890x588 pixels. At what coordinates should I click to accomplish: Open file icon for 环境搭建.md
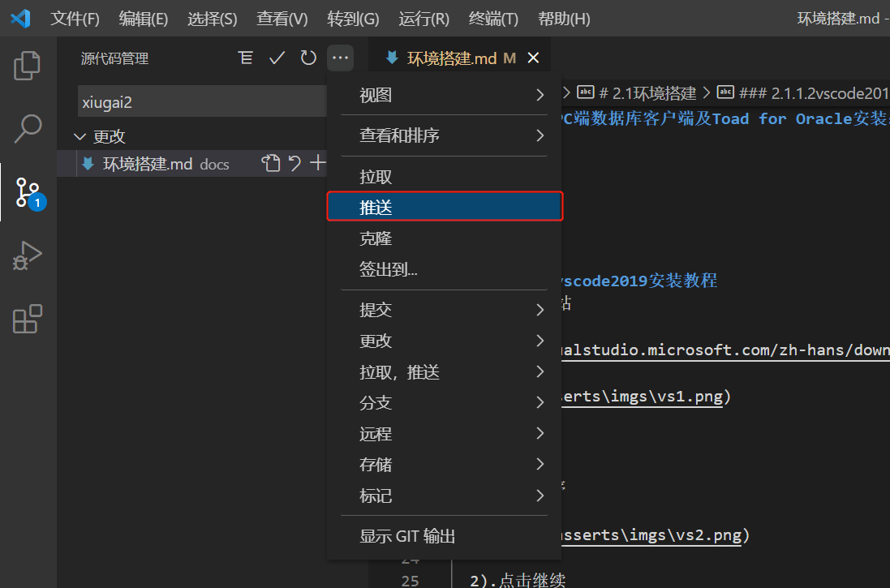(x=270, y=164)
